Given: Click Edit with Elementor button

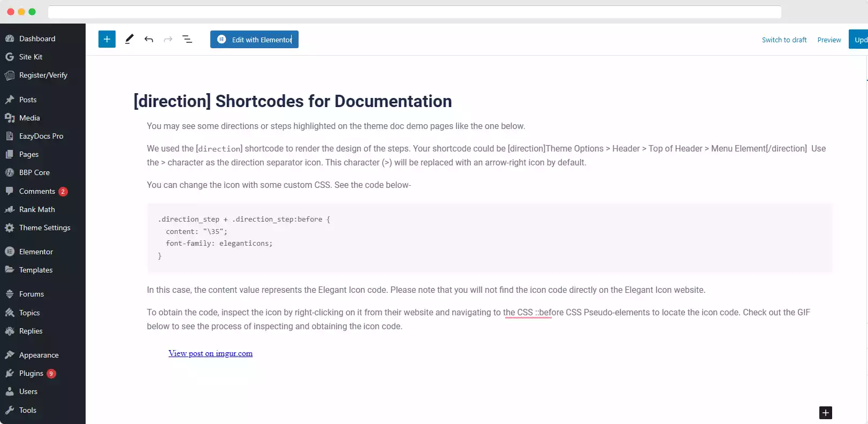Looking at the screenshot, I should pyautogui.click(x=254, y=40).
